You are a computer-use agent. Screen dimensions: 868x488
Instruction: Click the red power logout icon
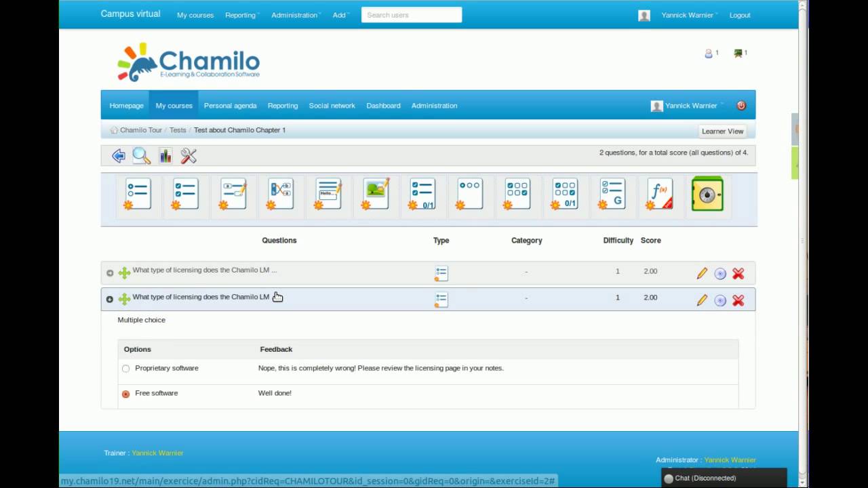[741, 106]
